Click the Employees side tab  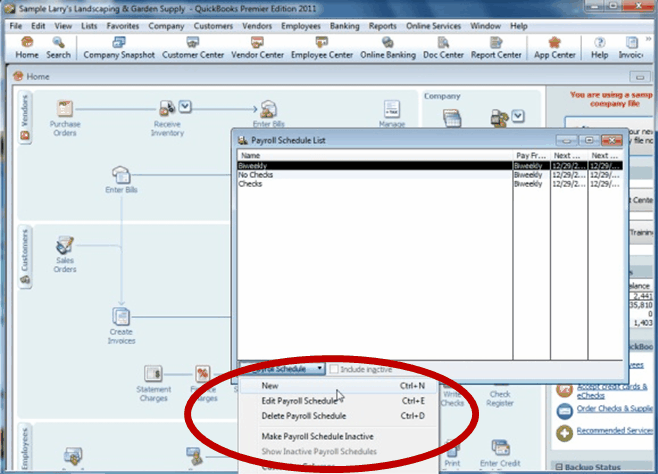point(25,448)
